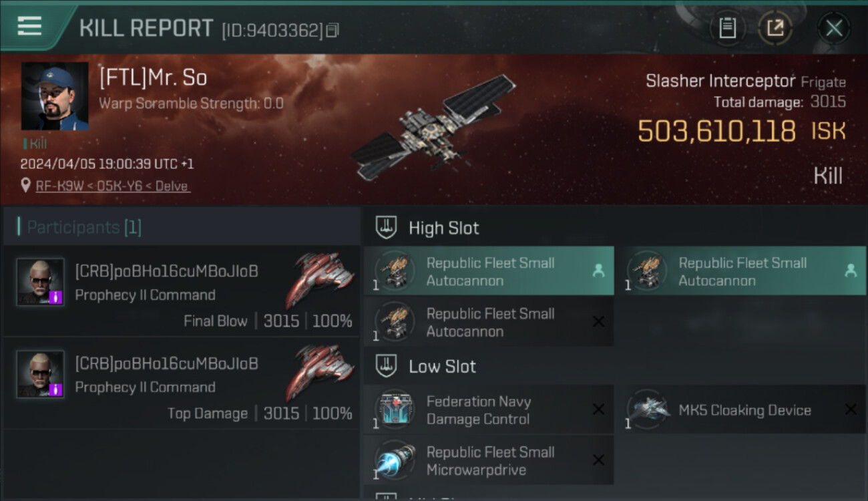Click Prophecy II Command ship in Final Blow row
Viewport: 868px width, 501px height.
[319, 279]
